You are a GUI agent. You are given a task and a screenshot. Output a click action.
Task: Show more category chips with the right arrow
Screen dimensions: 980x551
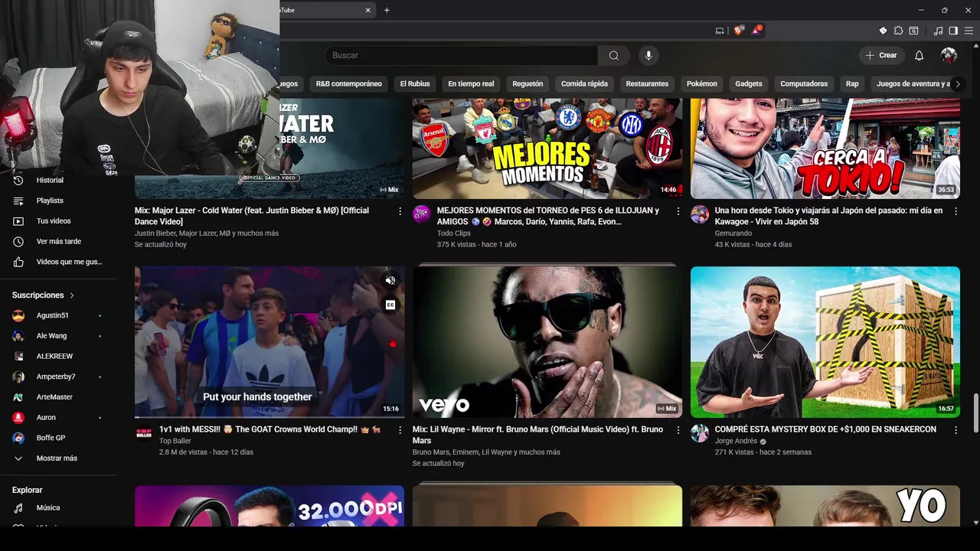click(957, 84)
